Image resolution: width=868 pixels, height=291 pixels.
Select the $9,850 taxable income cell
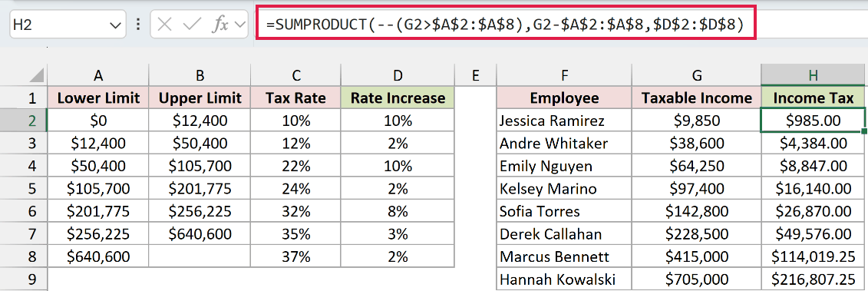[696, 121]
